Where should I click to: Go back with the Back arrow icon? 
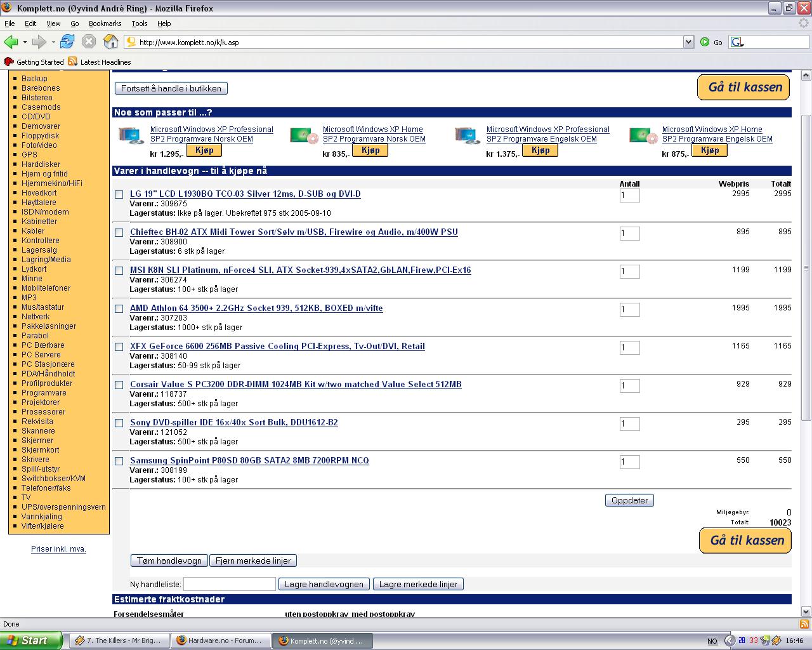tap(10, 42)
